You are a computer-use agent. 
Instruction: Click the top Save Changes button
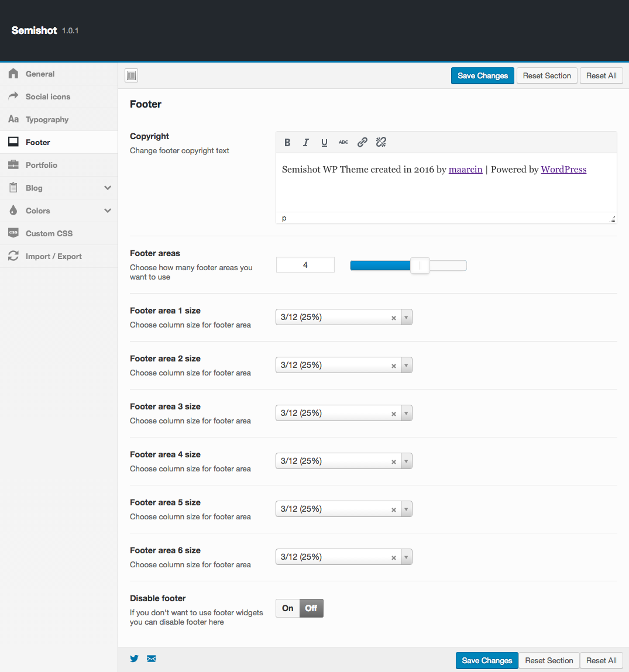tap(483, 75)
